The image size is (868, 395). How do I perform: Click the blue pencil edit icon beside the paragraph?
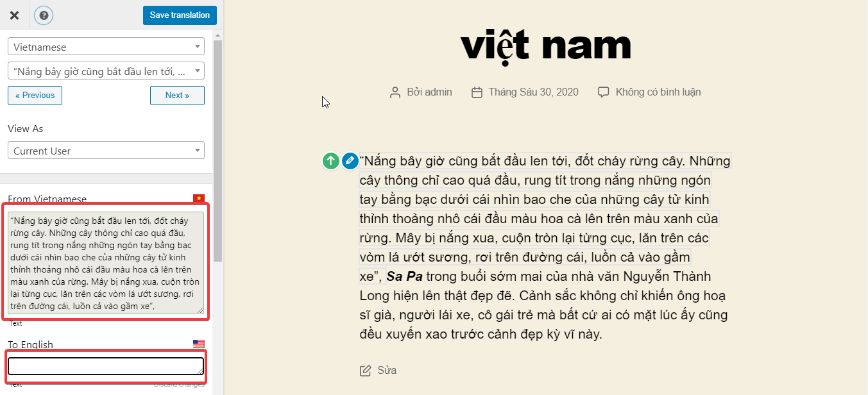tap(350, 161)
